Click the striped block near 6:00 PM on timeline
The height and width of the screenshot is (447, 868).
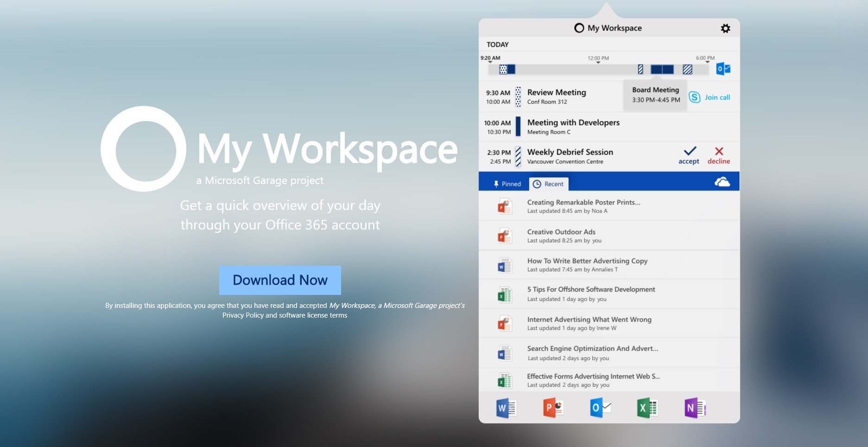pyautogui.click(x=687, y=70)
